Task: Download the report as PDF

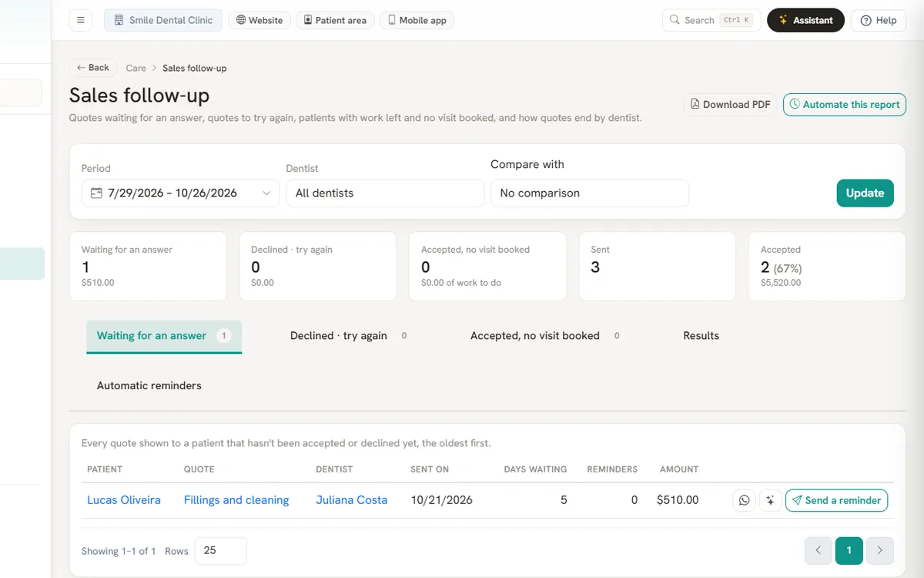Action: 730,105
